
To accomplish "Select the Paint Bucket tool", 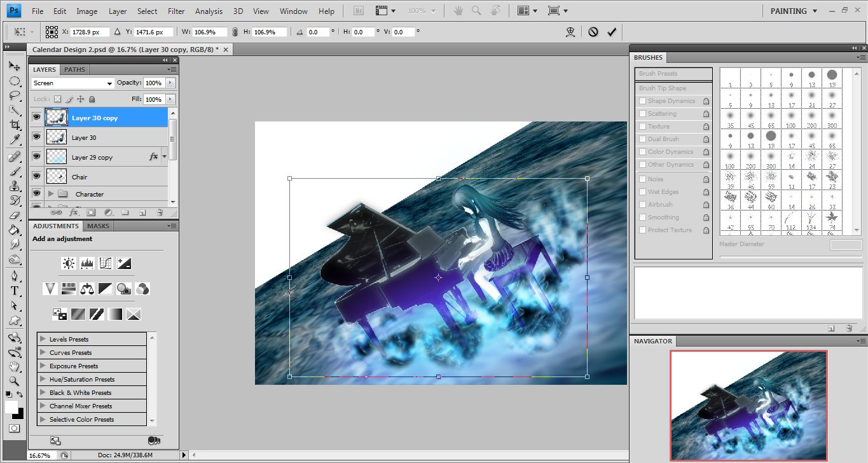I will [x=14, y=230].
